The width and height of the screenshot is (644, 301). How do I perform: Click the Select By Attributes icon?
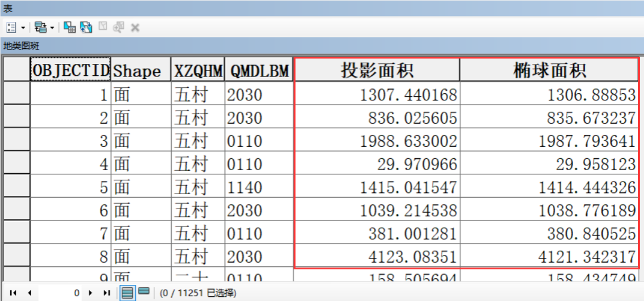tap(70, 27)
